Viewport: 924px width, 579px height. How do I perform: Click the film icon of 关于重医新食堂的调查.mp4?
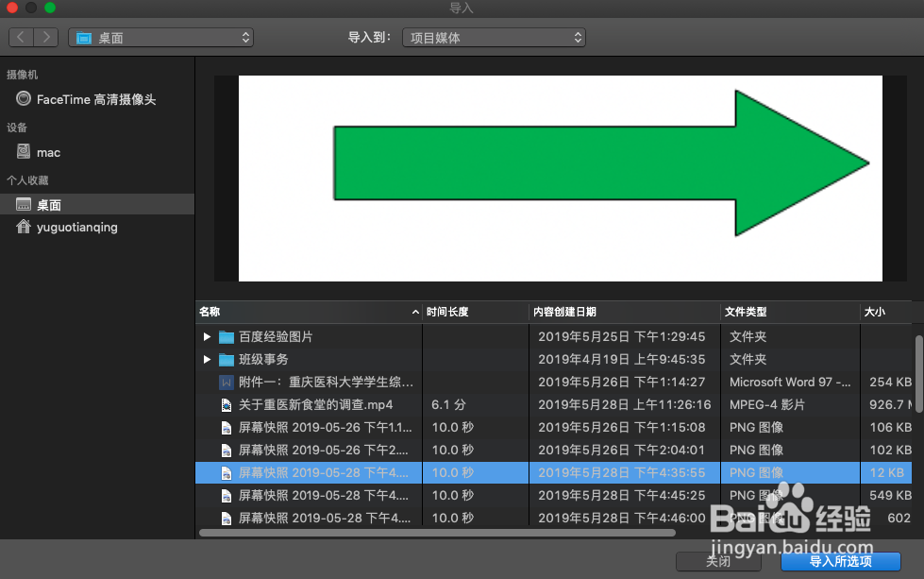coord(226,404)
